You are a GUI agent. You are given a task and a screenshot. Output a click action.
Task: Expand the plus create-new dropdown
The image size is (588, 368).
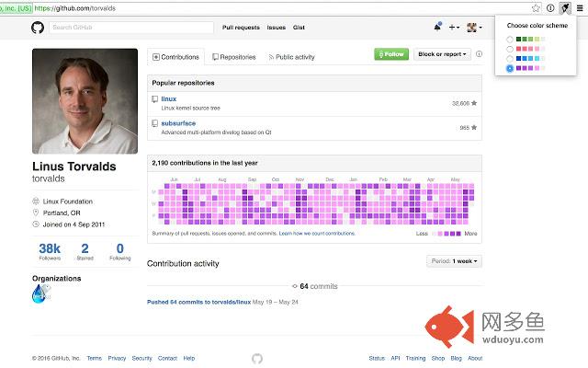tap(454, 27)
